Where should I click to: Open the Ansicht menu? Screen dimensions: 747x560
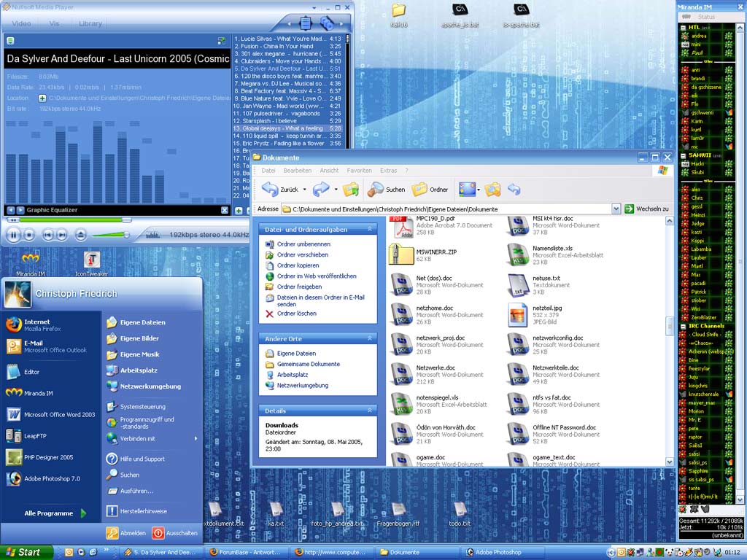329,171
